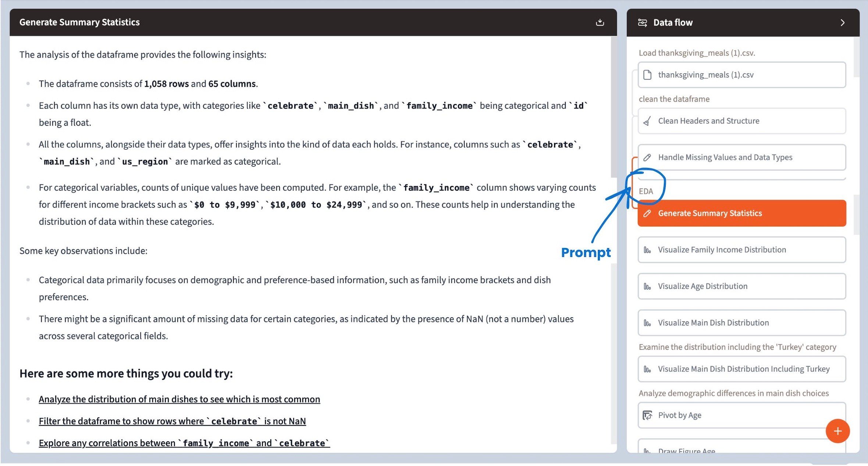
Task: Open the Pivot by Age step
Action: 742,416
